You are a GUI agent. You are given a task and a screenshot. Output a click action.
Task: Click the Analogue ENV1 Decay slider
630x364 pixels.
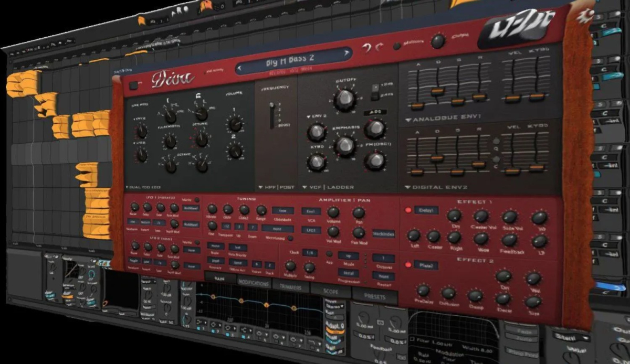437,91
